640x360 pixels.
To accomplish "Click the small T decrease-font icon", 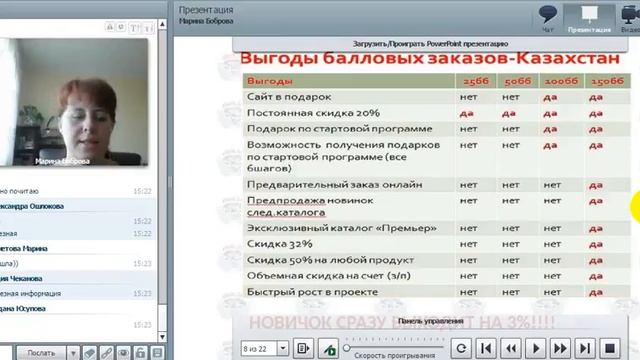I will [148, 28].
